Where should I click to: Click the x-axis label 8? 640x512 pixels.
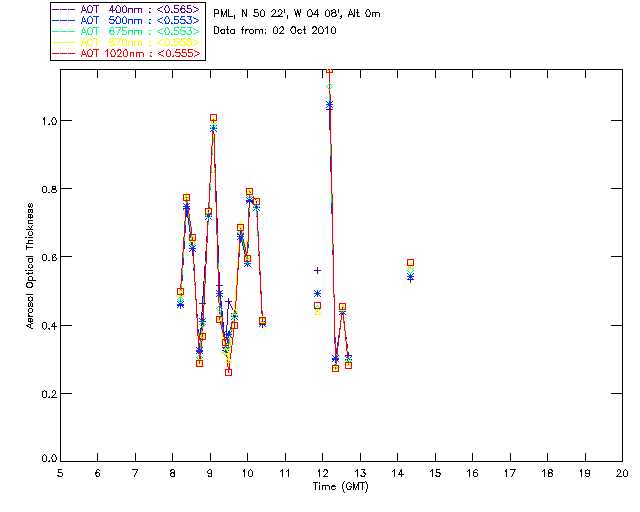click(x=173, y=473)
